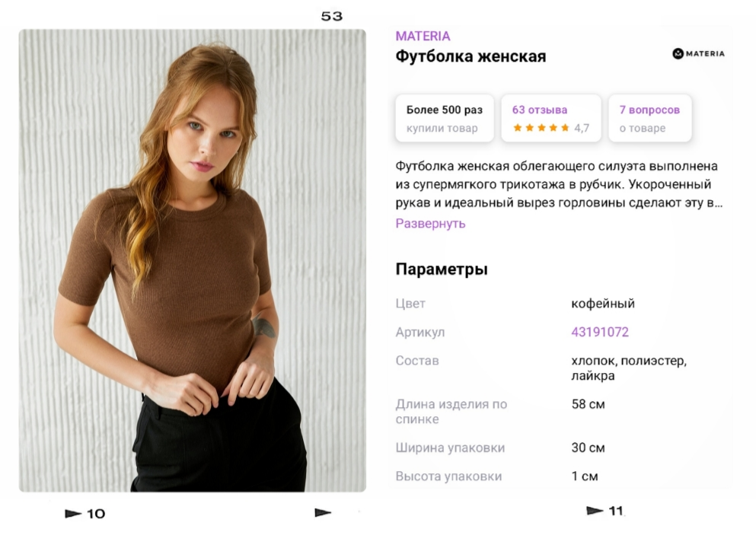Screen dimensions: 756x548
Task: Click the product description paragraph
Action: pyautogui.click(x=559, y=184)
